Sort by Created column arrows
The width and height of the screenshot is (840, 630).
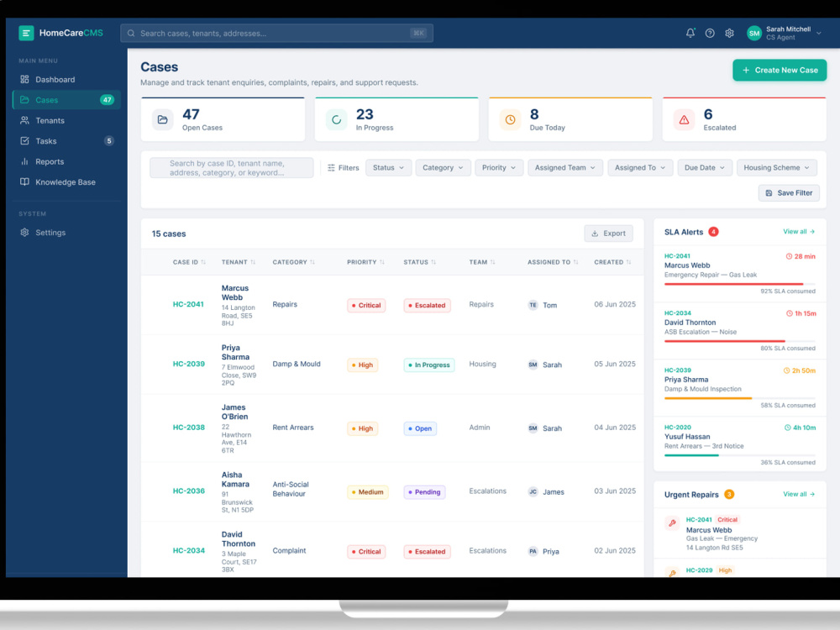628,262
